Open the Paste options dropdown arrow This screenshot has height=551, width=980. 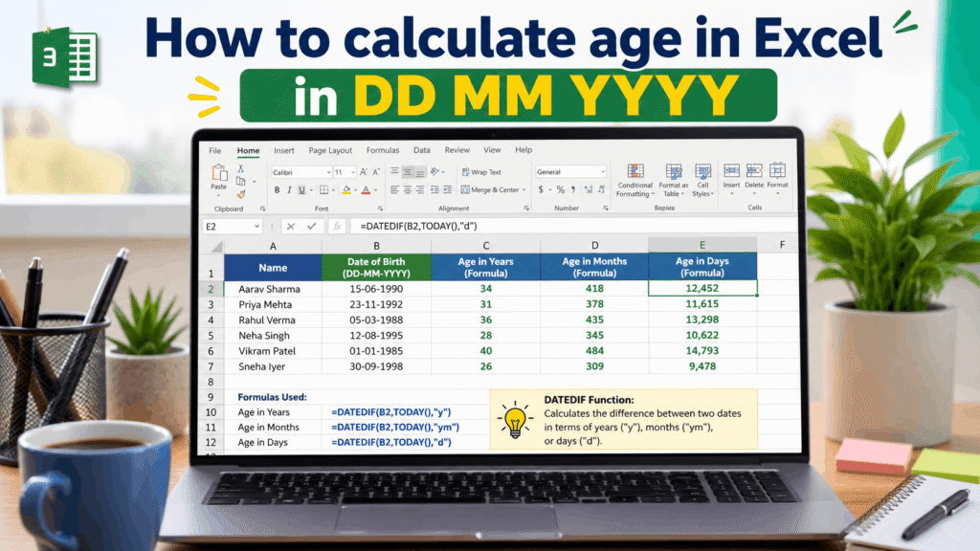(x=219, y=193)
